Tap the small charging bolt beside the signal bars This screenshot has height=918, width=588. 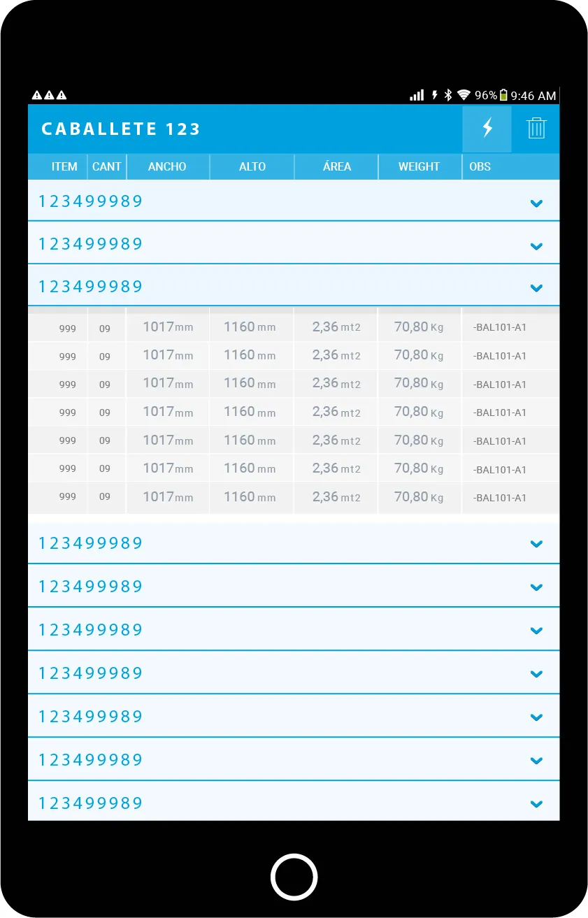[434, 95]
